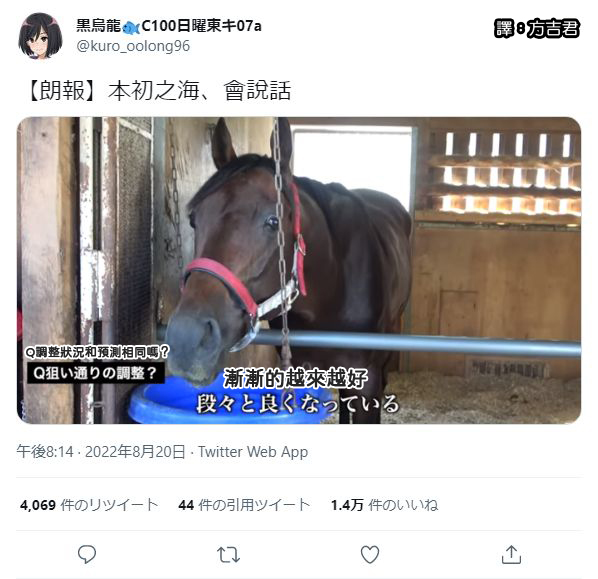
Task: Open the share upload icon
Action: pos(511,554)
